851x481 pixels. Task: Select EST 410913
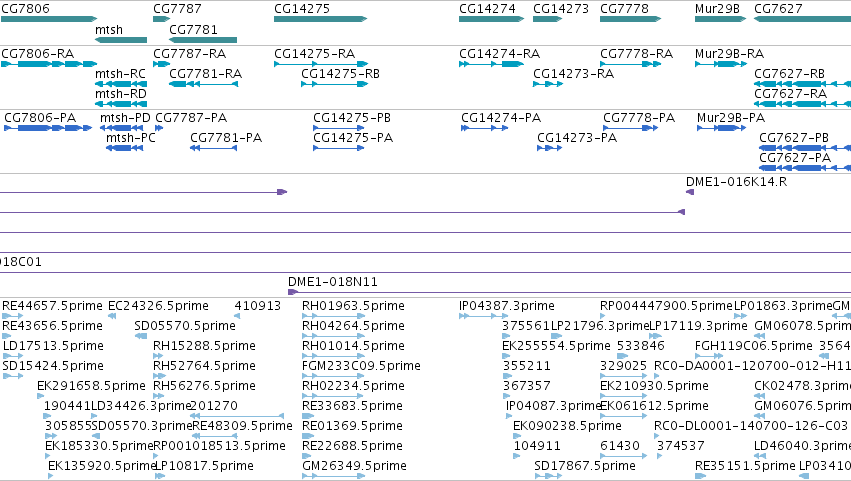click(257, 306)
